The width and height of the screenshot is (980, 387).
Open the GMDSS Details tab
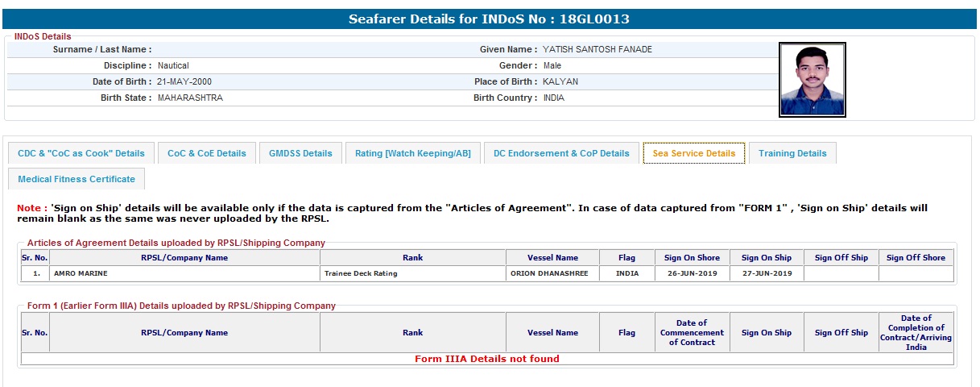(x=300, y=153)
